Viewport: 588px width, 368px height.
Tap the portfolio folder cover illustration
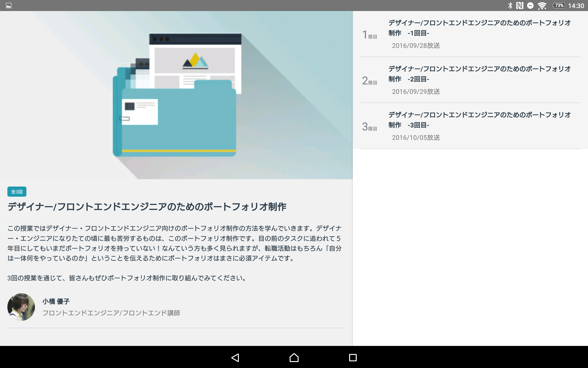(x=176, y=95)
